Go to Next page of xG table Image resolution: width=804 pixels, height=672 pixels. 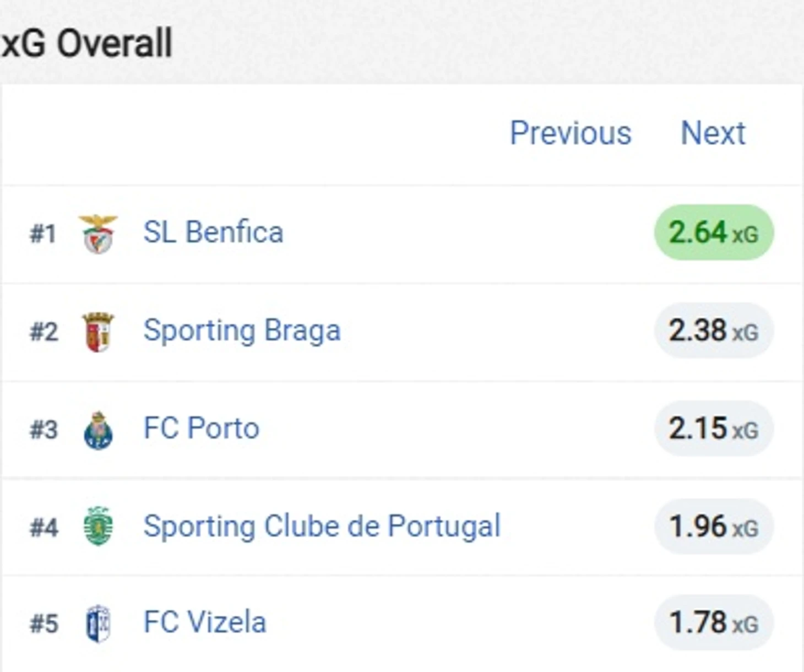[x=713, y=133]
